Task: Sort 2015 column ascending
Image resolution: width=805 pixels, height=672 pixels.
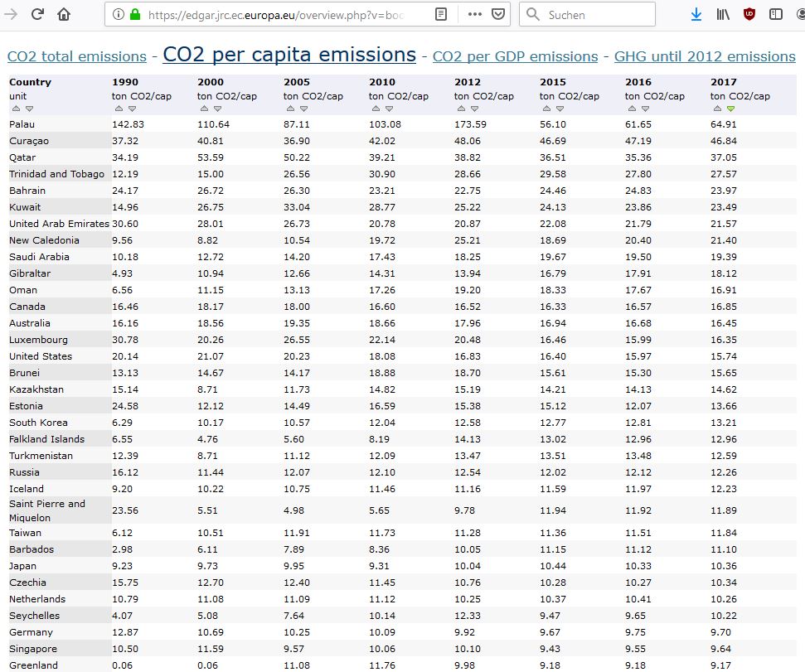Action: 547,109
